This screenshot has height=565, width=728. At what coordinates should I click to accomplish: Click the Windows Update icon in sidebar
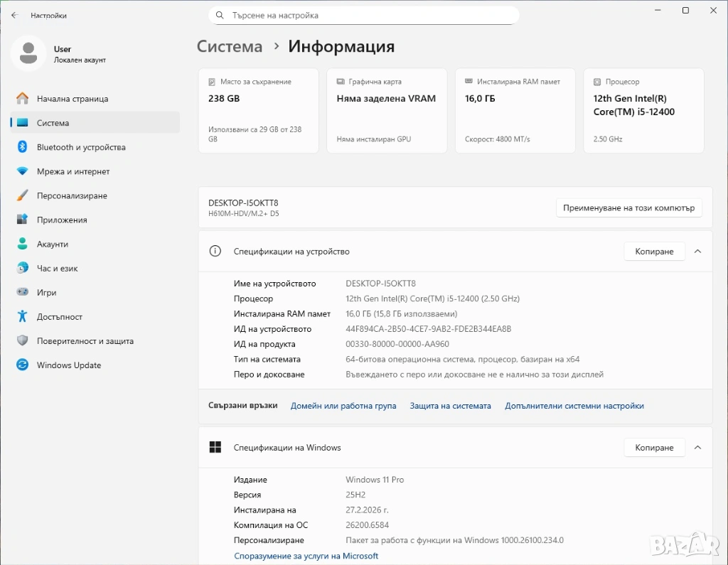(x=23, y=365)
